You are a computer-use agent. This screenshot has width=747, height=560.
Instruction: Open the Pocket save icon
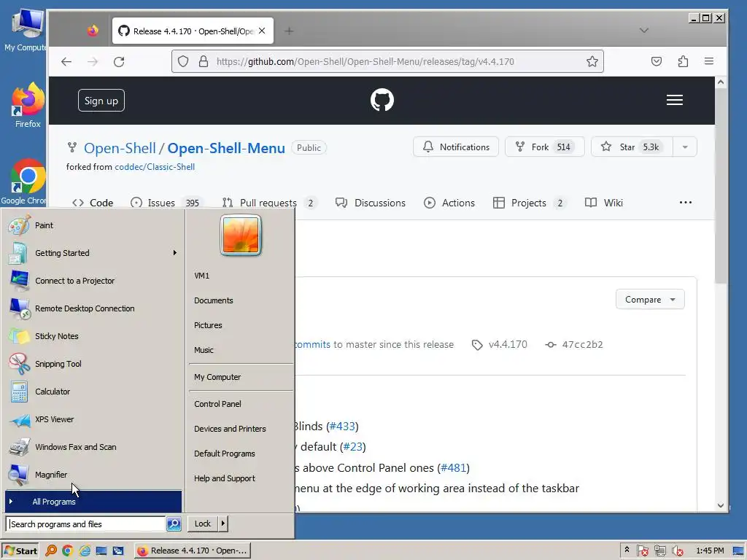pyautogui.click(x=657, y=61)
